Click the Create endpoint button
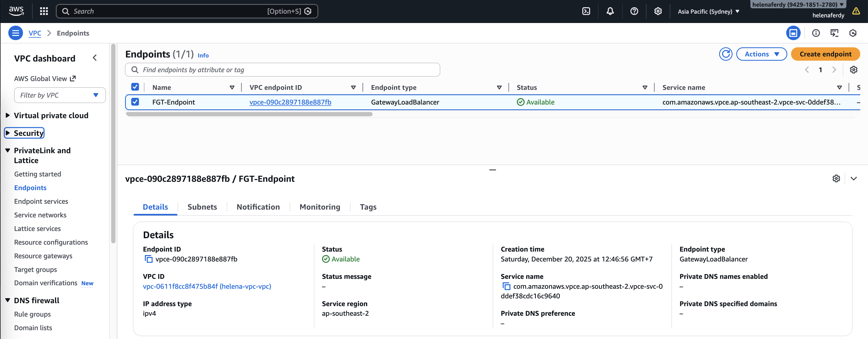The width and height of the screenshot is (868, 339). tap(825, 54)
